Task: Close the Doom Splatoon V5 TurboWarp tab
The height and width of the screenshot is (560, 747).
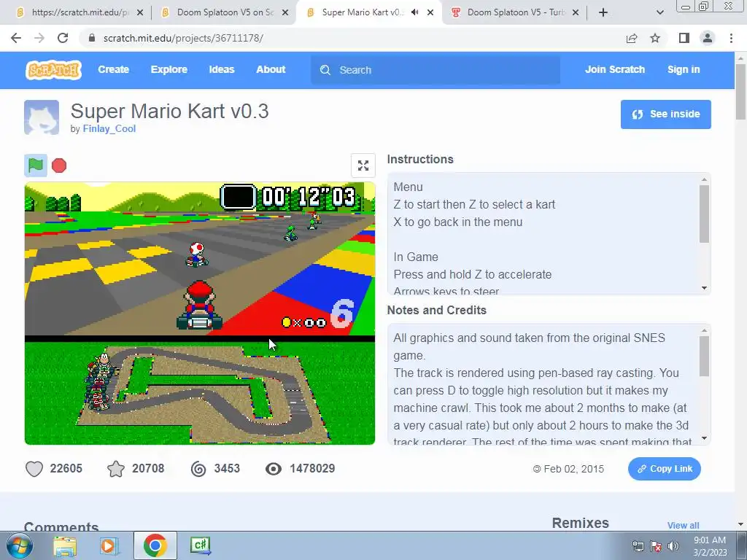Action: pos(576,12)
